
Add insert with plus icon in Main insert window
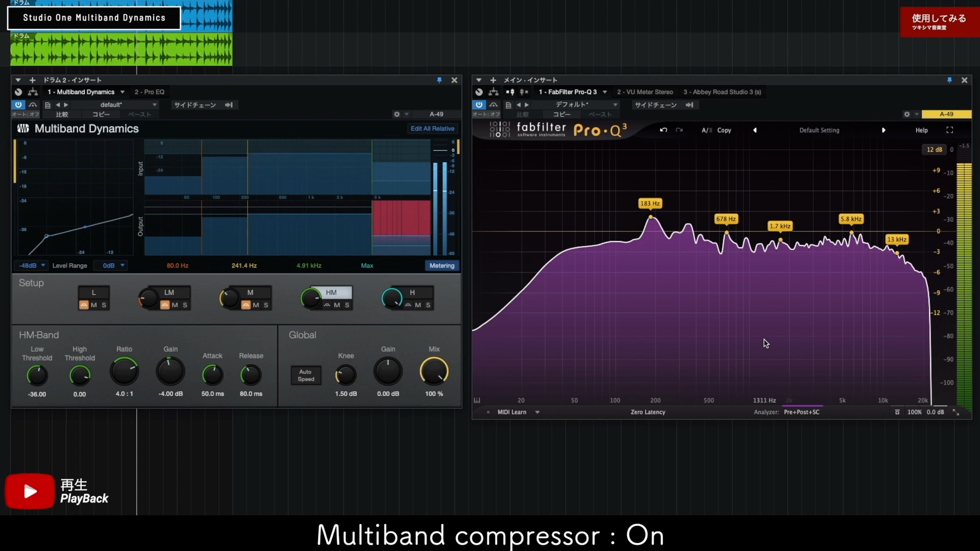[x=493, y=80]
